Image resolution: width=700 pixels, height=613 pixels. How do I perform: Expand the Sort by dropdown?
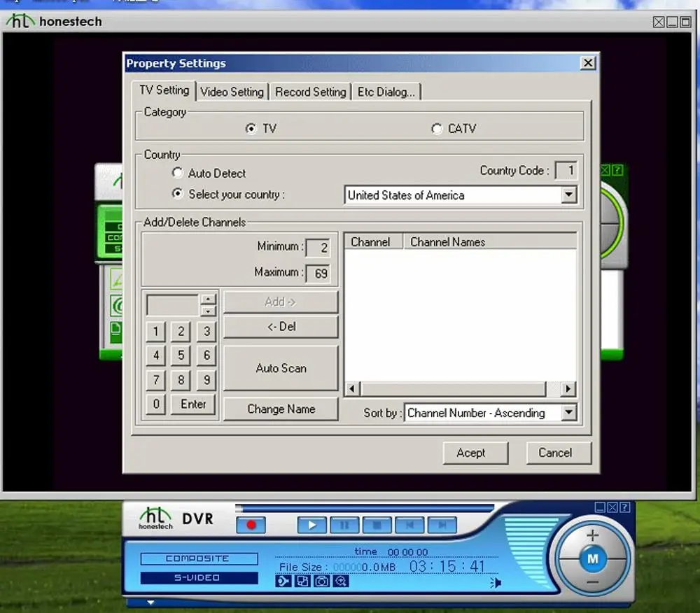[568, 412]
